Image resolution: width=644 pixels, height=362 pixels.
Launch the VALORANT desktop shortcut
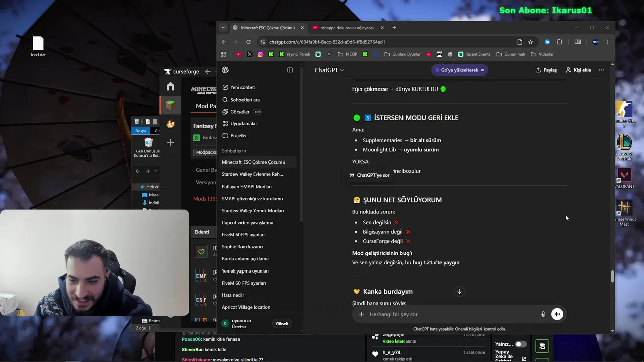624,178
